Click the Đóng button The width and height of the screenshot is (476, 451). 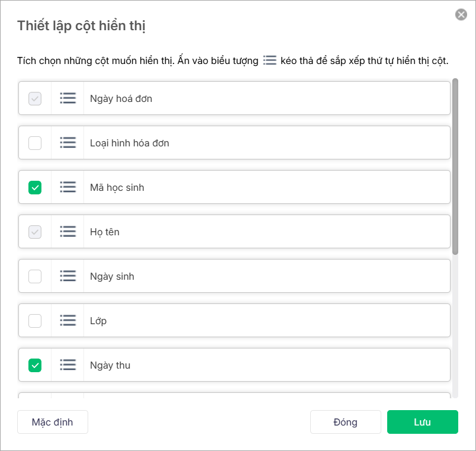point(345,422)
